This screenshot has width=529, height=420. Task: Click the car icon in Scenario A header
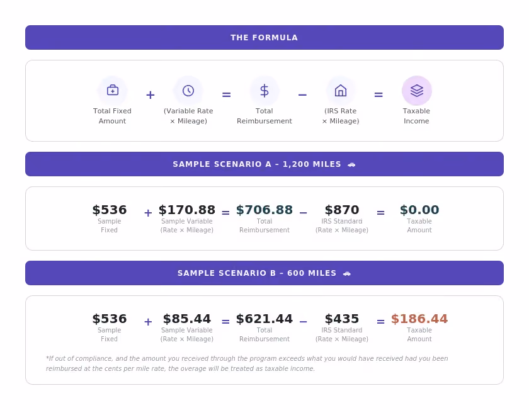point(351,164)
